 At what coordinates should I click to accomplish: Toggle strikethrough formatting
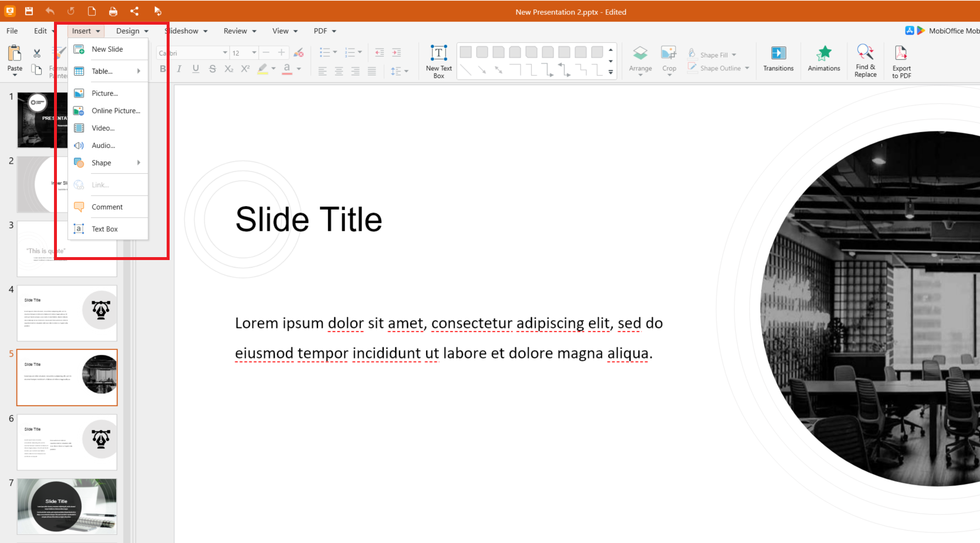(x=212, y=69)
